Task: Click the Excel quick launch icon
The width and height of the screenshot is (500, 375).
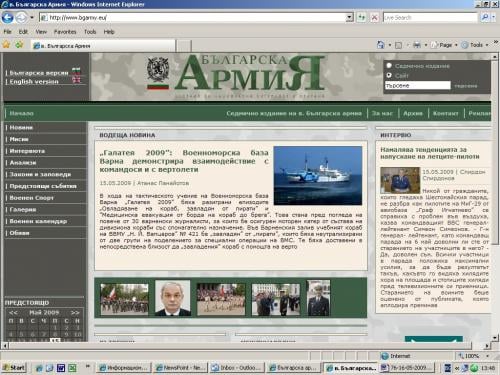Action: point(72,368)
